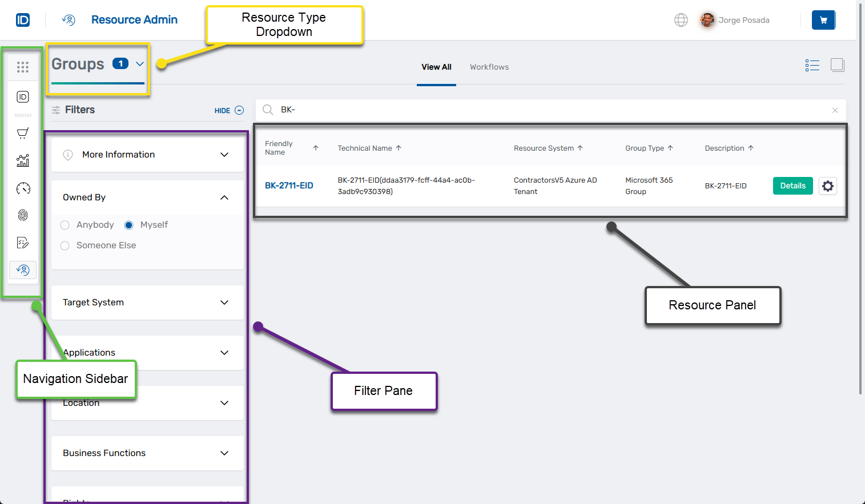The height and width of the screenshot is (504, 865).
Task: Click the Details button for BK-2711-EID
Action: click(x=792, y=186)
